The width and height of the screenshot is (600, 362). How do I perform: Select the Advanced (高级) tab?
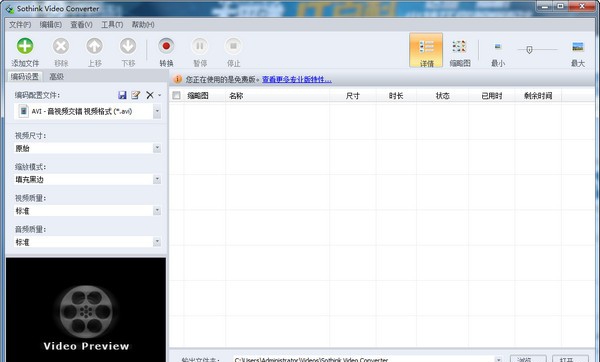[x=57, y=77]
